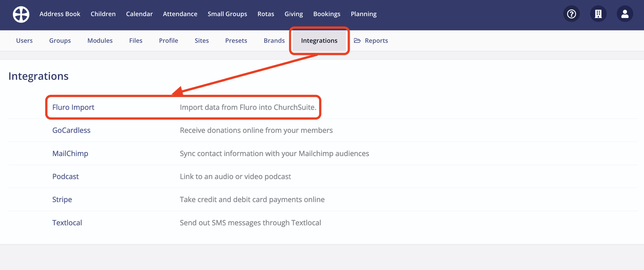The image size is (644, 270).
Task: Open the Rotas module
Action: point(266,14)
